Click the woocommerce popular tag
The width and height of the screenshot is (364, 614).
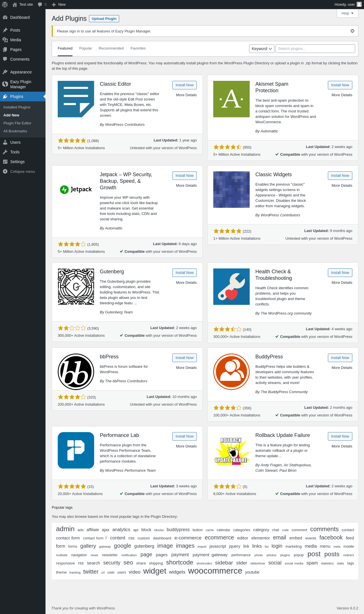point(215,571)
